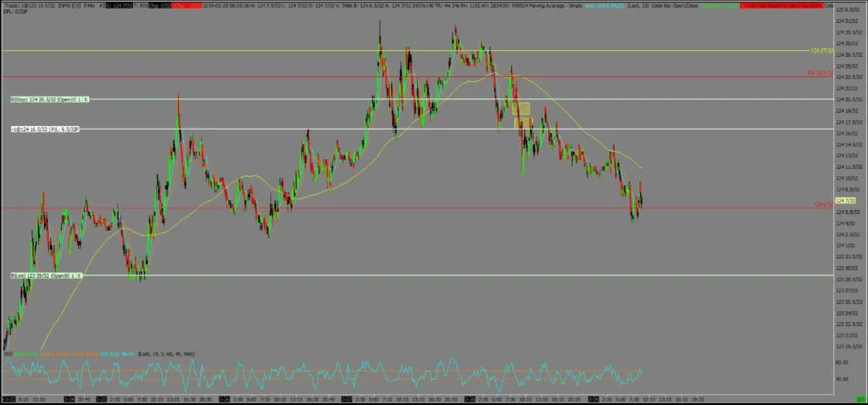The image size is (868, 405).
Task: Click the current price marker 124 7/32 on the axis
Action: pos(845,201)
